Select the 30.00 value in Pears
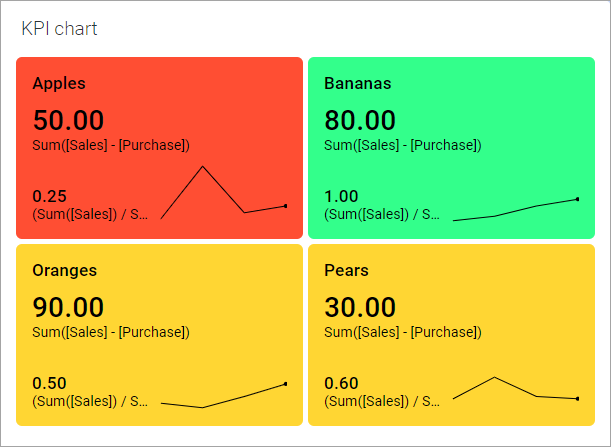Image resolution: width=611 pixels, height=447 pixels. tap(360, 307)
